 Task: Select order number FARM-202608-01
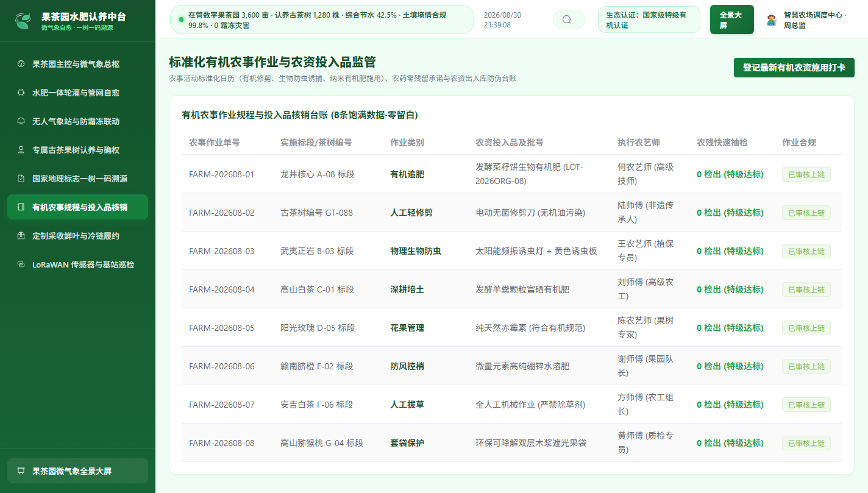point(222,174)
